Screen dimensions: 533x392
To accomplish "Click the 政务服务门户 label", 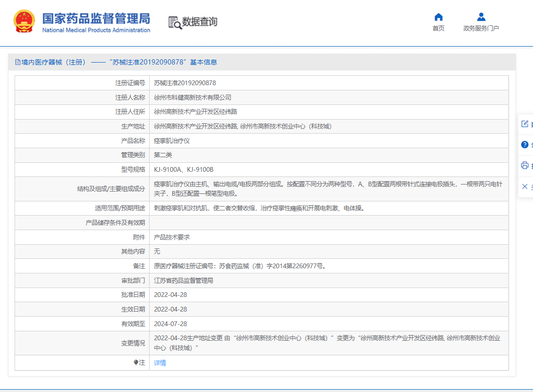I will click(481, 28).
